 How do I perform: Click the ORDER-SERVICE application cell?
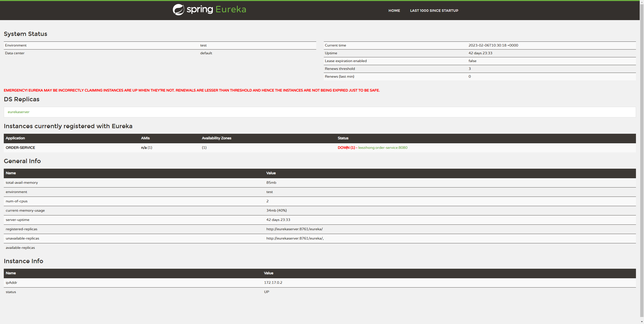coord(20,148)
